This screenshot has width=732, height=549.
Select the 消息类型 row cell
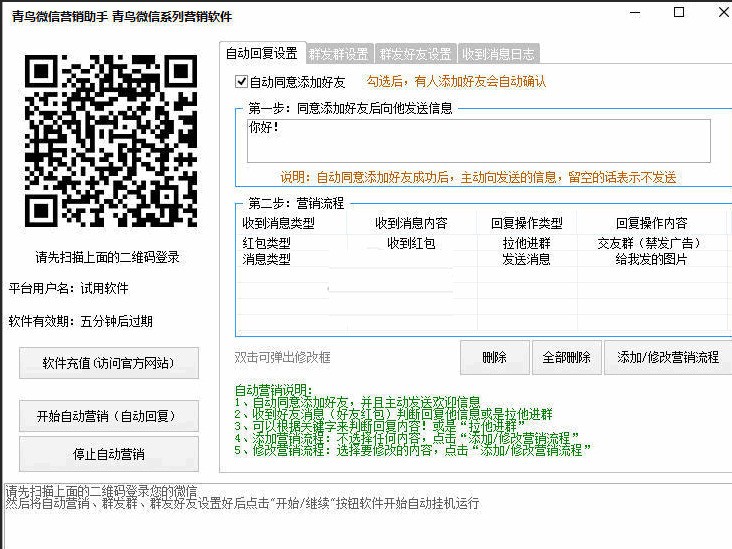click(267, 259)
